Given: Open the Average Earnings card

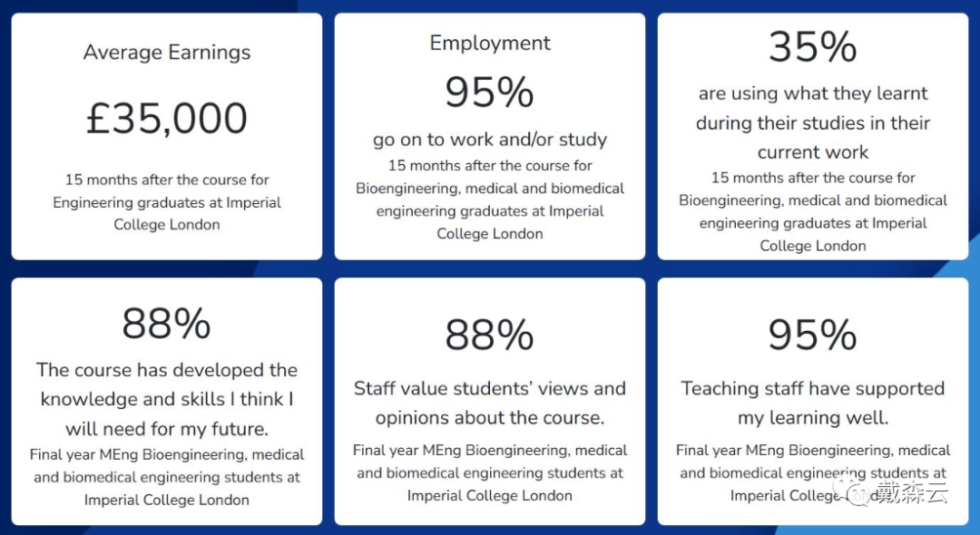Looking at the screenshot, I should [x=167, y=136].
